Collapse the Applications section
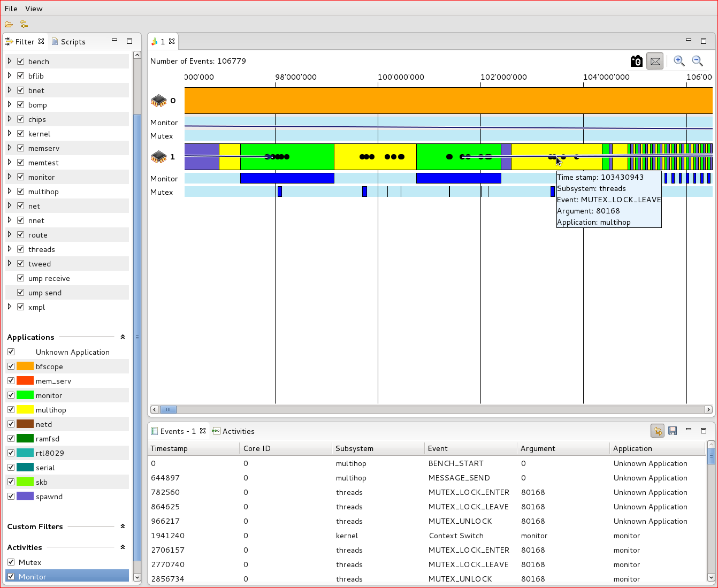Viewport: 718px width, 588px height. (x=123, y=337)
